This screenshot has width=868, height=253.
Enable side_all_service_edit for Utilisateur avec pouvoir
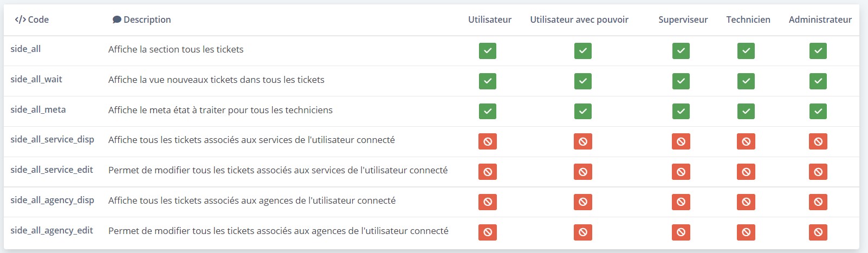click(583, 172)
